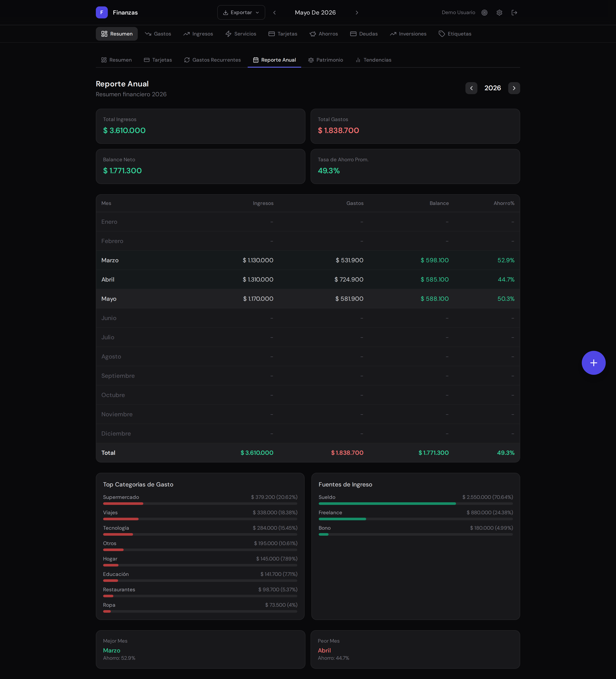Click the Peor Mes Abril card
This screenshot has width=616, height=679.
(x=415, y=649)
